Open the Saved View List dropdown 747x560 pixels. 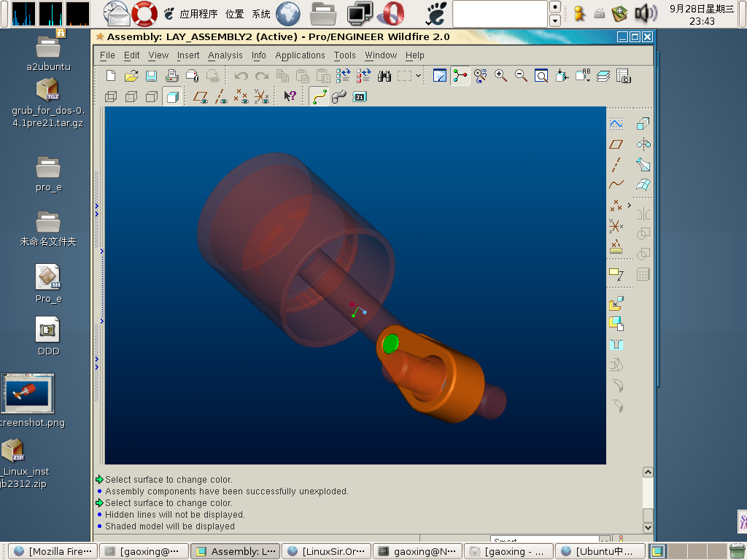[x=583, y=76]
